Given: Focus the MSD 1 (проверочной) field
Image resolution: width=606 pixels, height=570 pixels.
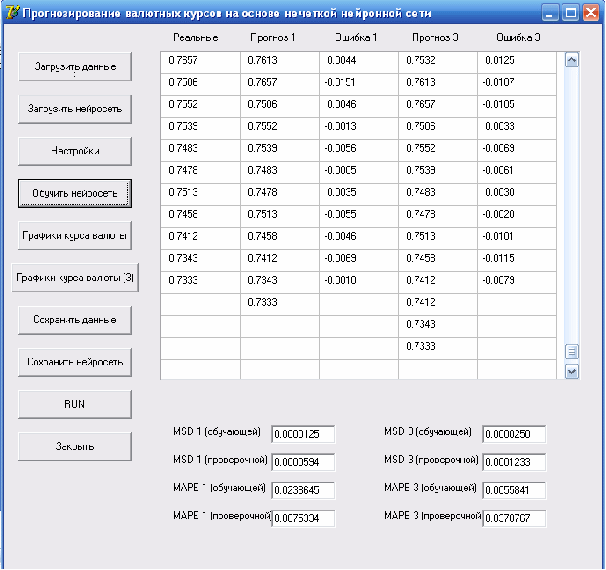Looking at the screenshot, I should [x=303, y=462].
